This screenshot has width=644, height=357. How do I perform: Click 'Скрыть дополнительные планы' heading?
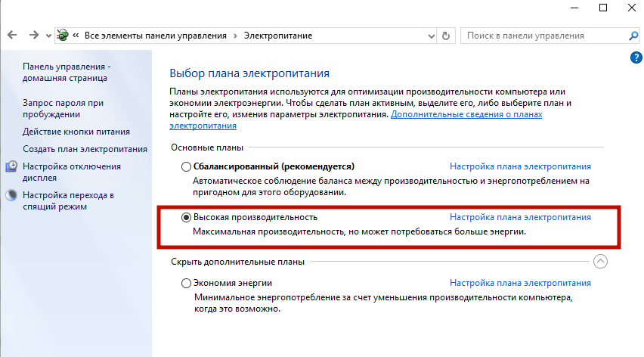point(237,262)
